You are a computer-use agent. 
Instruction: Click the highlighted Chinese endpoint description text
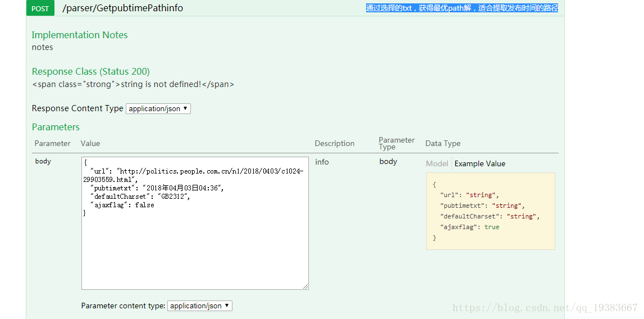pyautogui.click(x=462, y=8)
